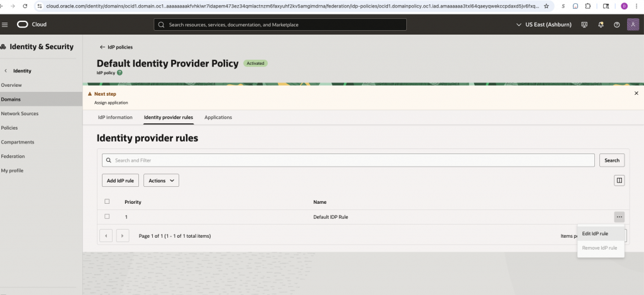Tick the select-all checkbox in the table header
This screenshot has width=644, height=295.
tap(107, 201)
